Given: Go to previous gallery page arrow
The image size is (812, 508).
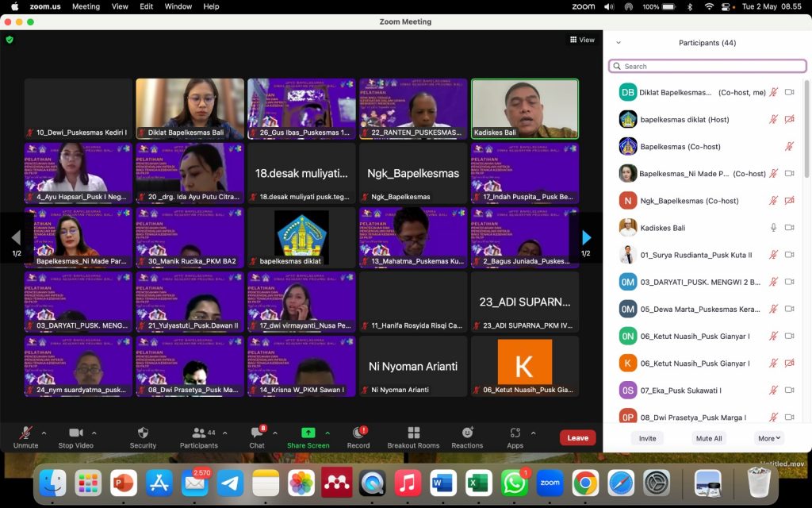Looking at the screenshot, I should point(16,238).
